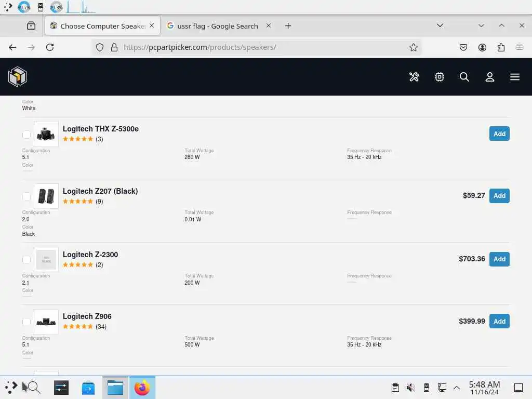This screenshot has height=399, width=532.
Task: Switch to the Firefox taskbar icon
Action: tap(142, 388)
